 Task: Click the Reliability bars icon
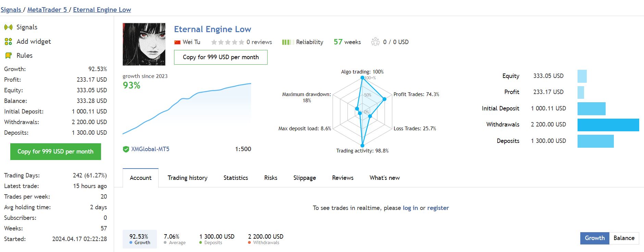[x=287, y=42]
